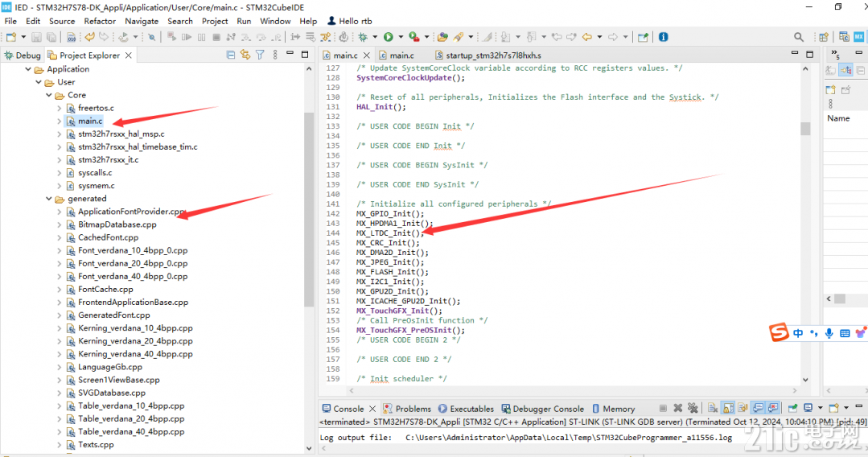Image resolution: width=868 pixels, height=457 pixels.
Task: Click the Clear Console icon
Action: (x=713, y=408)
